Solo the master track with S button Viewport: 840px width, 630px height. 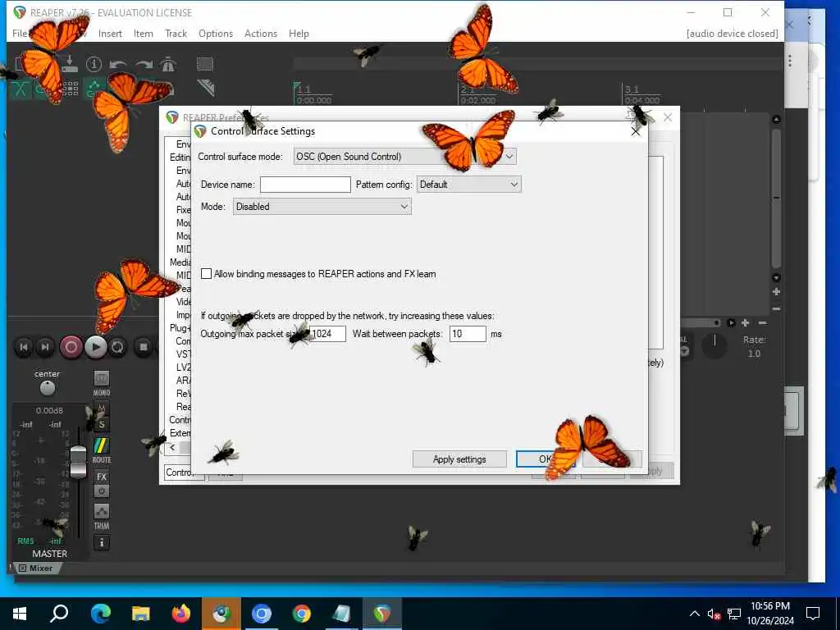tap(101, 425)
